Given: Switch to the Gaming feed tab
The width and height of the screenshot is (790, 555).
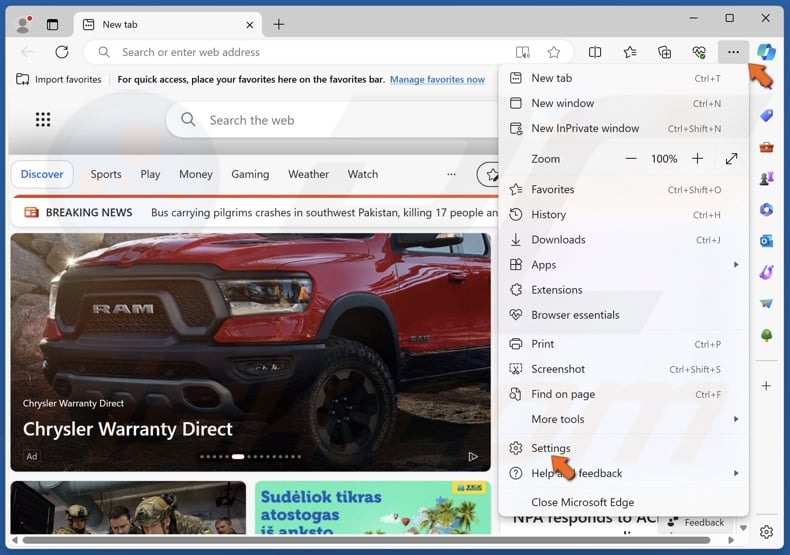Looking at the screenshot, I should tap(250, 174).
